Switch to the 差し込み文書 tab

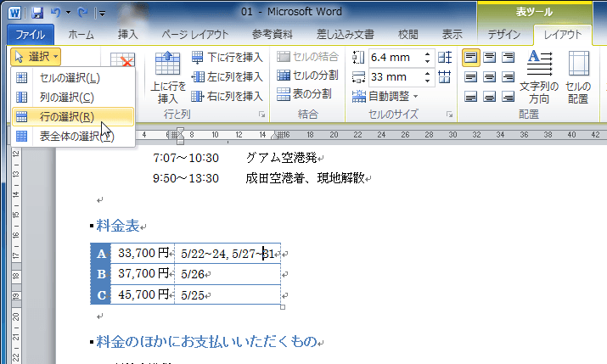click(346, 35)
